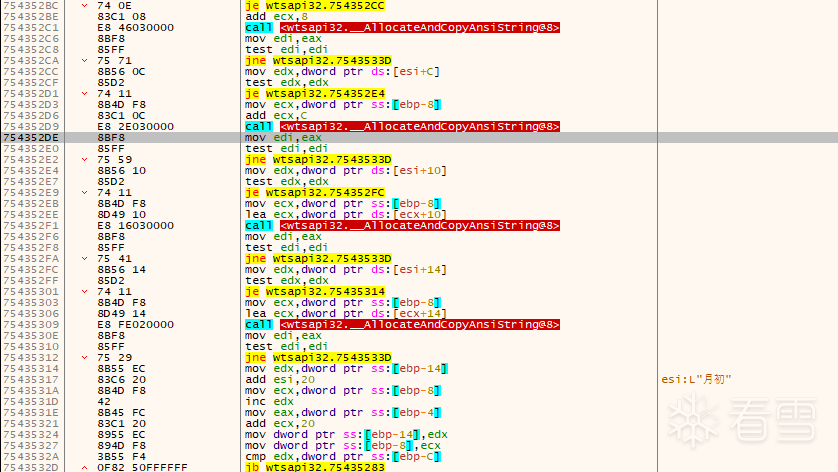This screenshot has width=838, height=472.
Task: Select address 75435303
Action: [30, 303]
